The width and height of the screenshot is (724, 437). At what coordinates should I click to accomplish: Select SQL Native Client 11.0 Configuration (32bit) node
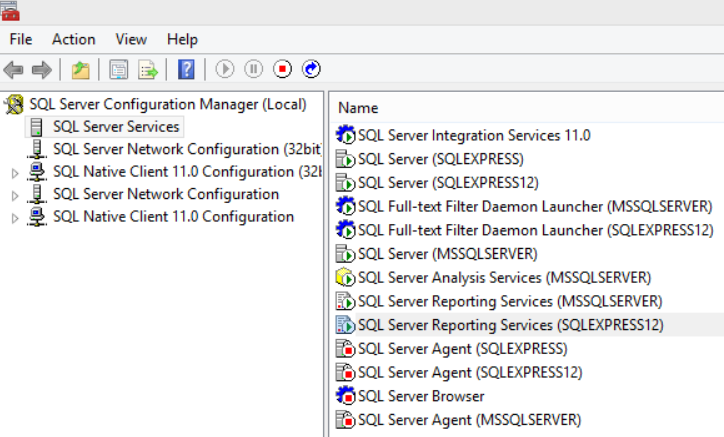click(187, 172)
